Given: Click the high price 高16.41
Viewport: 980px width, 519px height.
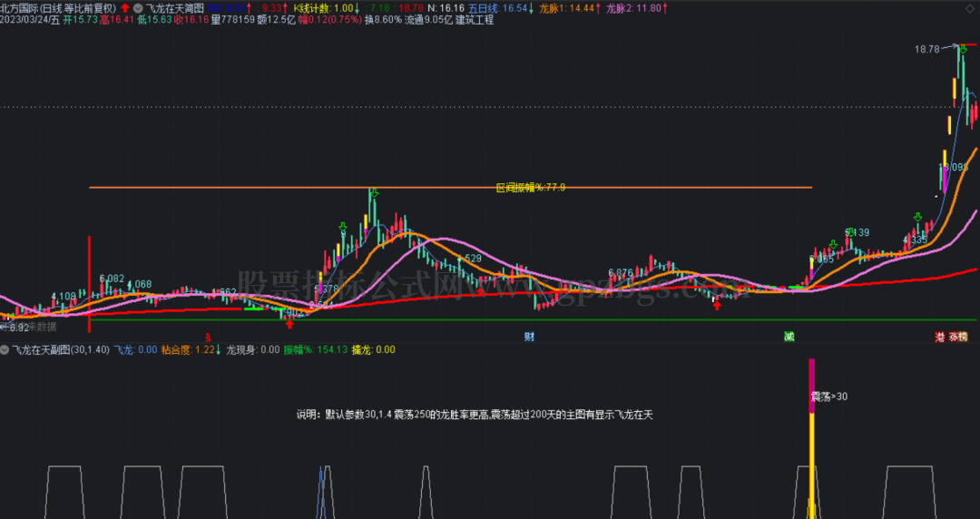Looking at the screenshot, I should 117,20.
